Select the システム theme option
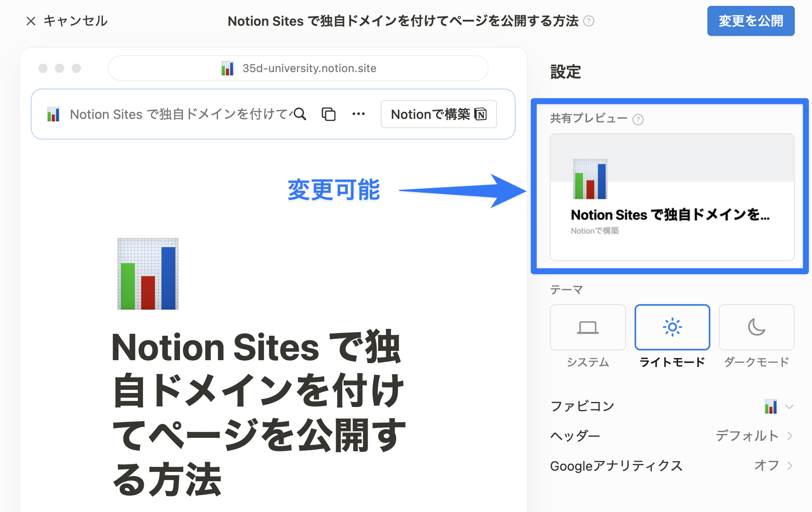This screenshot has height=512, width=812. click(x=588, y=327)
